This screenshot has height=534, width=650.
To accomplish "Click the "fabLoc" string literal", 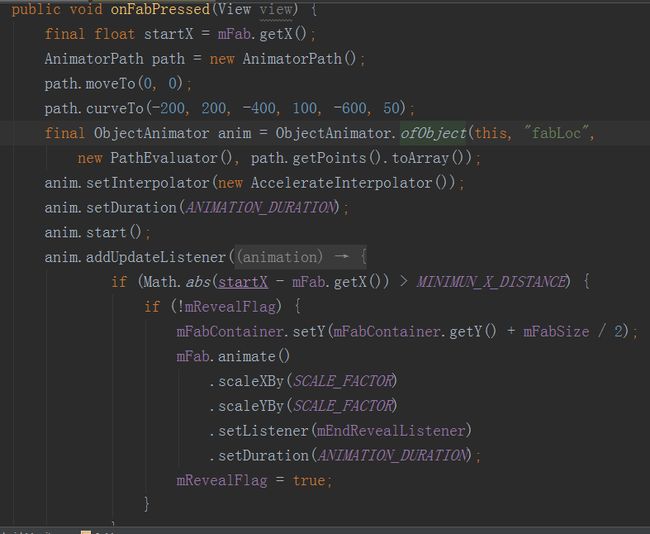I will coord(557,133).
